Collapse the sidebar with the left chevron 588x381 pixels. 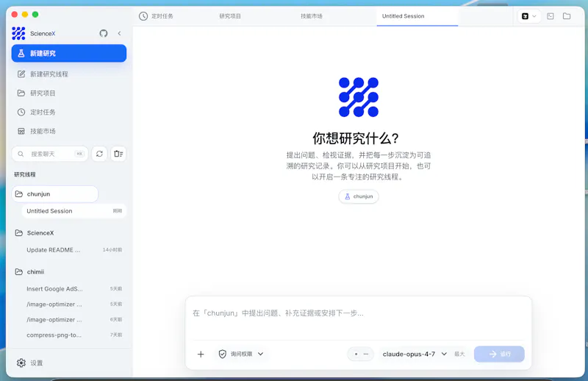(119, 33)
